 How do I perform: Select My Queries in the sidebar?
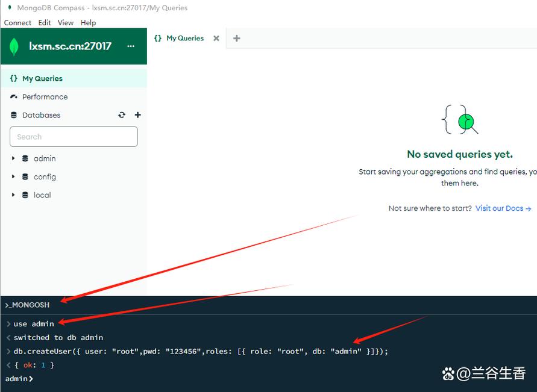[x=74, y=78]
